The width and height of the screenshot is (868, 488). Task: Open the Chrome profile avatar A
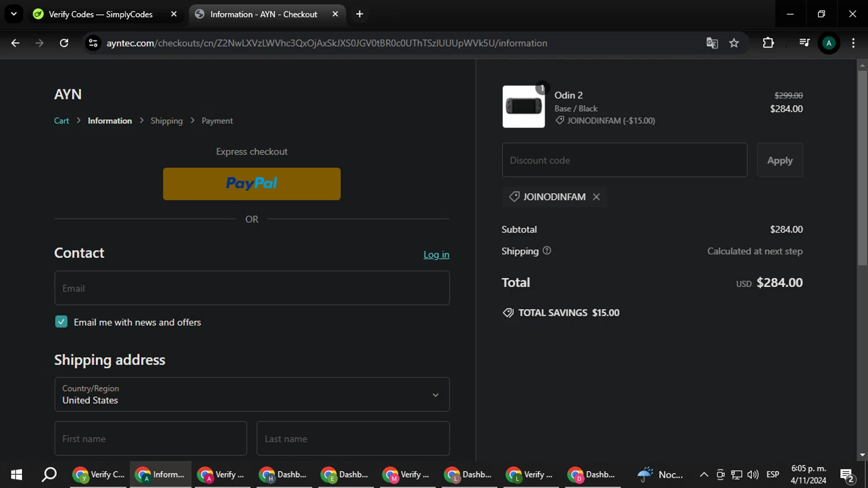(829, 43)
